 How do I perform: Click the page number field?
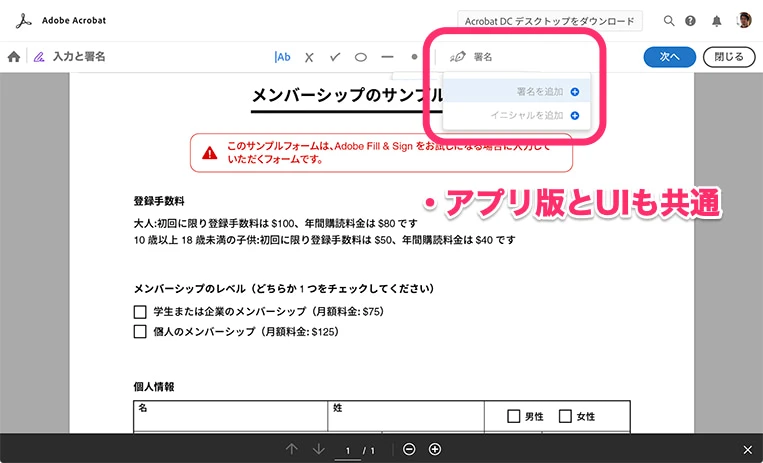coord(347,451)
